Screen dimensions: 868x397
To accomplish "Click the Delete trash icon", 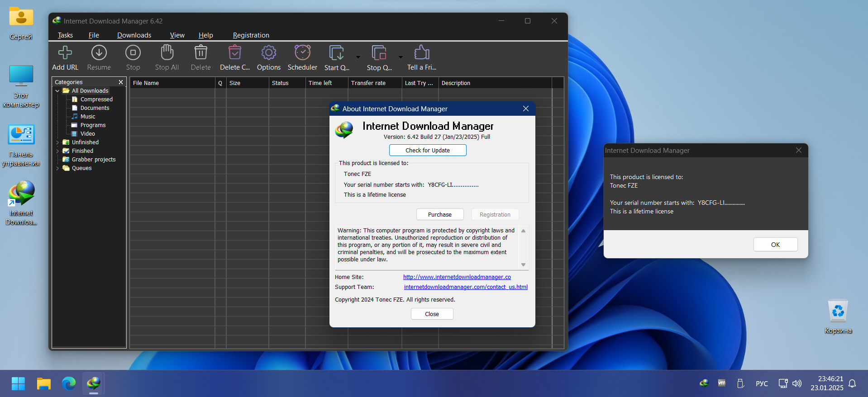I will point(201,52).
